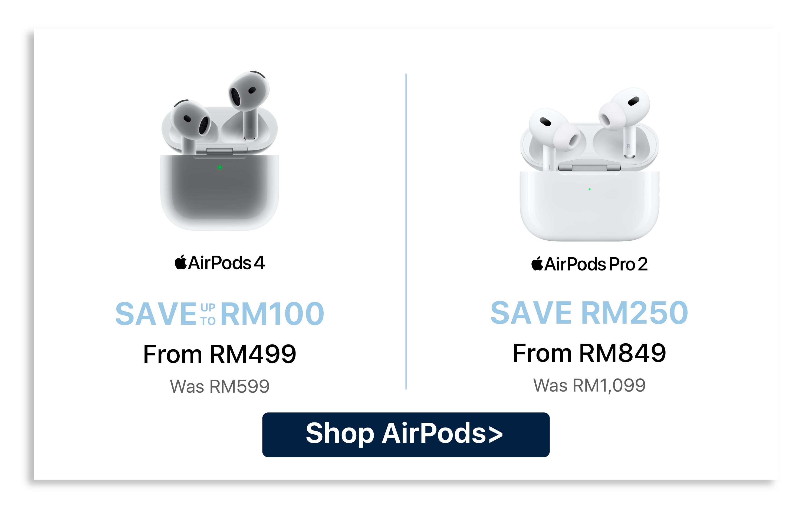
Task: Select the AirPods 4 product title
Action: (x=220, y=263)
